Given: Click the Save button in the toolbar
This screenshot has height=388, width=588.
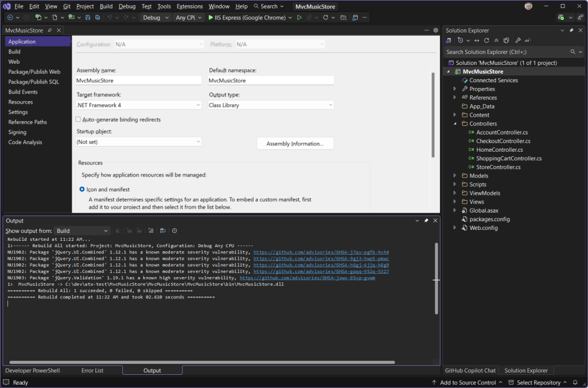Looking at the screenshot, I should point(87,17).
